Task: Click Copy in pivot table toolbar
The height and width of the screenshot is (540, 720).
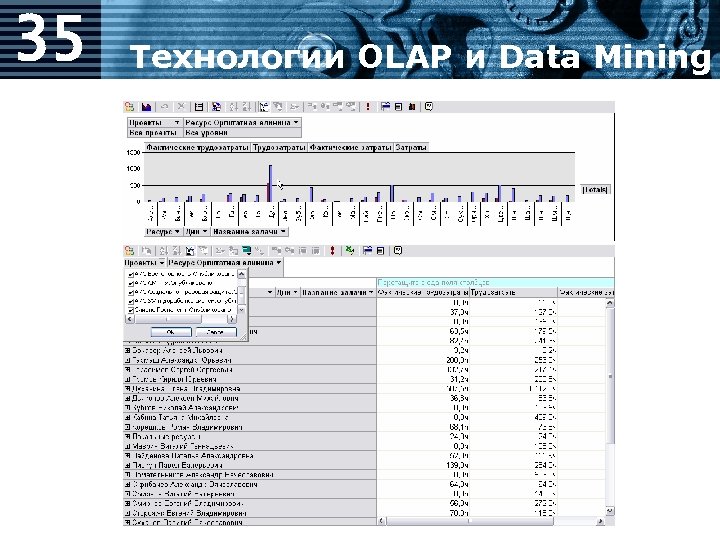Action: tap(146, 251)
